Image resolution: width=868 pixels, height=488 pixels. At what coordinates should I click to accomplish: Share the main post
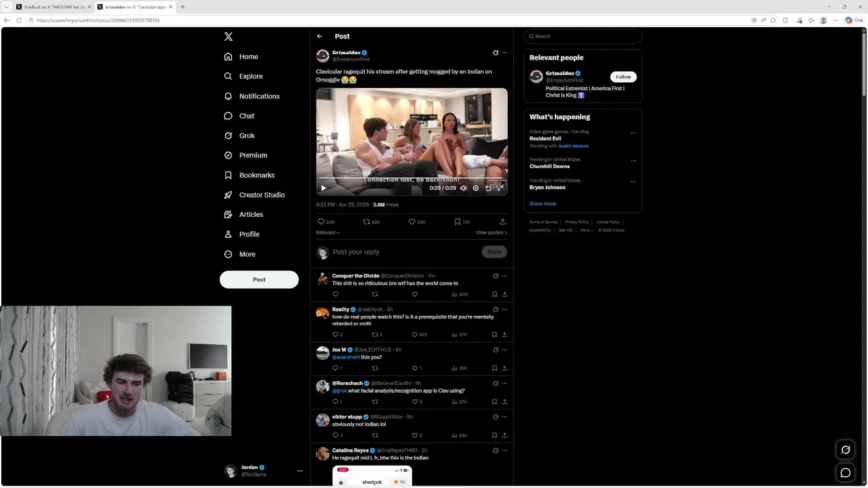click(x=502, y=222)
